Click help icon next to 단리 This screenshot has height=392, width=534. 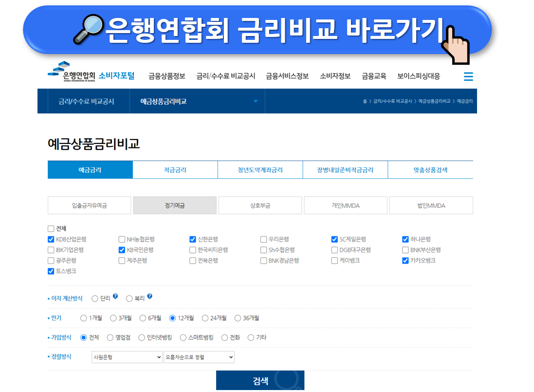[115, 296]
